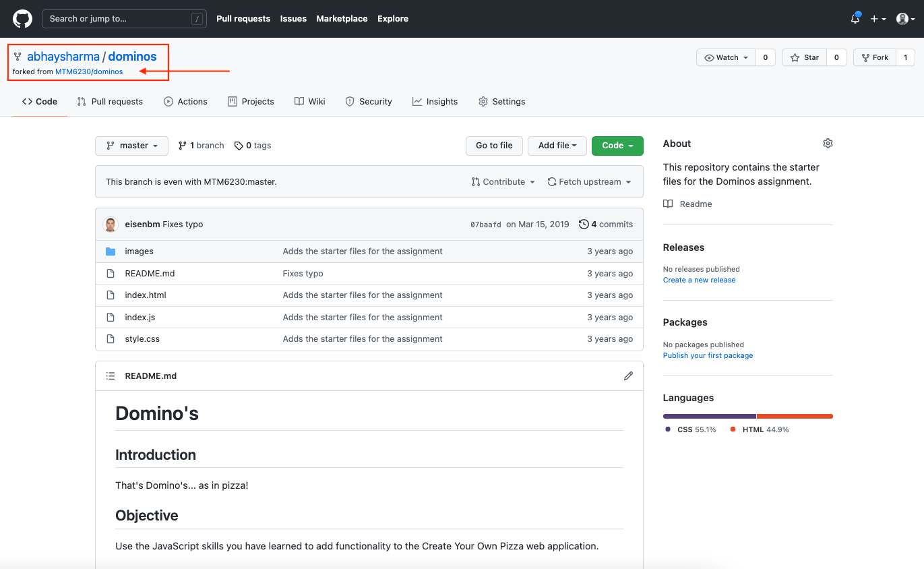Open the repository Settings tab
Image resolution: width=924 pixels, height=569 pixels.
point(502,102)
